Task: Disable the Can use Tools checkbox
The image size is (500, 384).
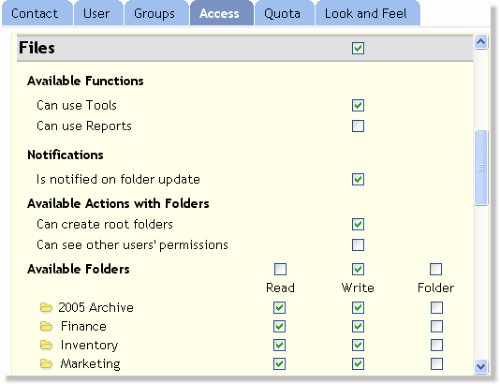Action: [x=358, y=105]
